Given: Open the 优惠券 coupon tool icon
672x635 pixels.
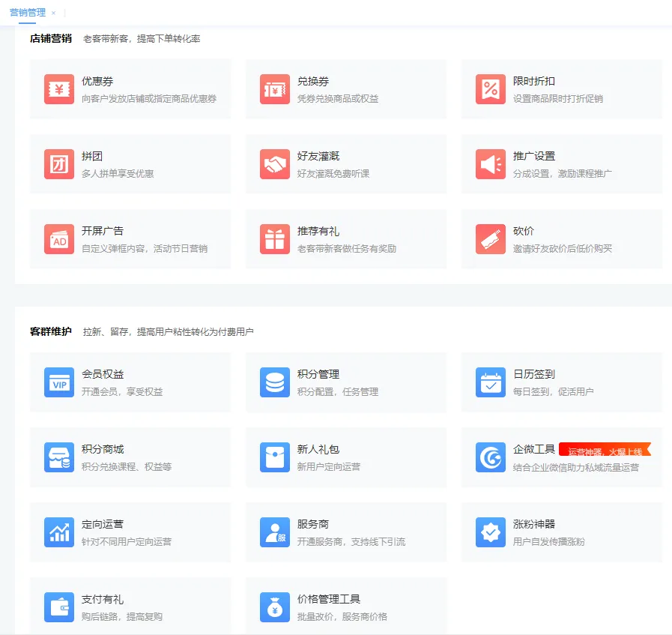Looking at the screenshot, I should coord(59,88).
